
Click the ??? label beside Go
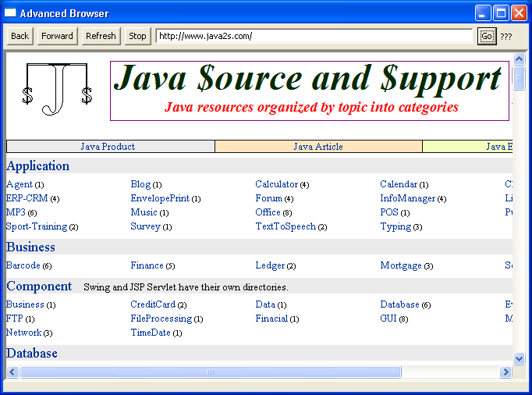pyautogui.click(x=506, y=37)
